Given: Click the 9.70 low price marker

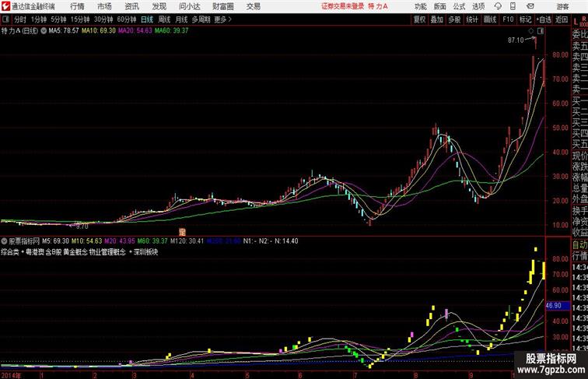Looking at the screenshot, I should [x=82, y=226].
